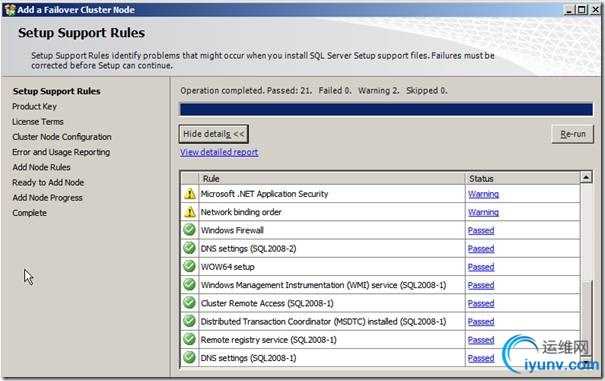Click warning icon for .NET Application Security
The image size is (605, 381).
click(189, 194)
